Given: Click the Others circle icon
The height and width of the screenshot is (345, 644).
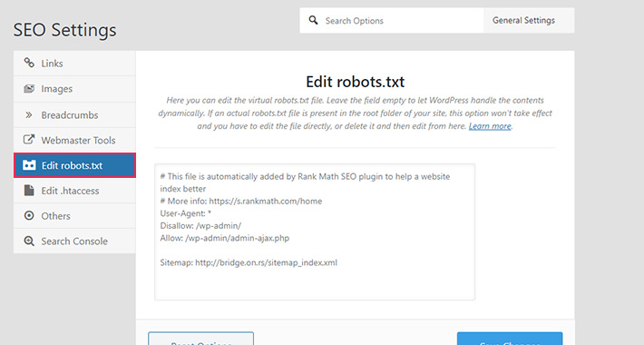Looking at the screenshot, I should point(29,215).
